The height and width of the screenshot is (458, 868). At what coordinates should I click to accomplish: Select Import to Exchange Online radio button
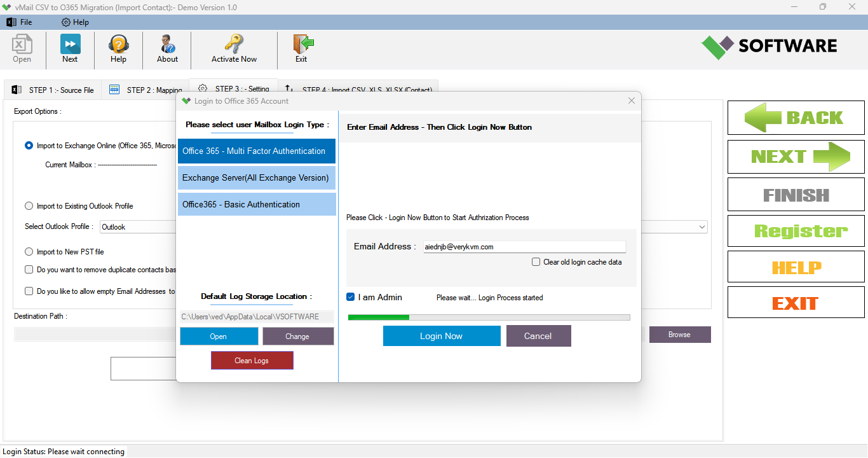pos(29,146)
